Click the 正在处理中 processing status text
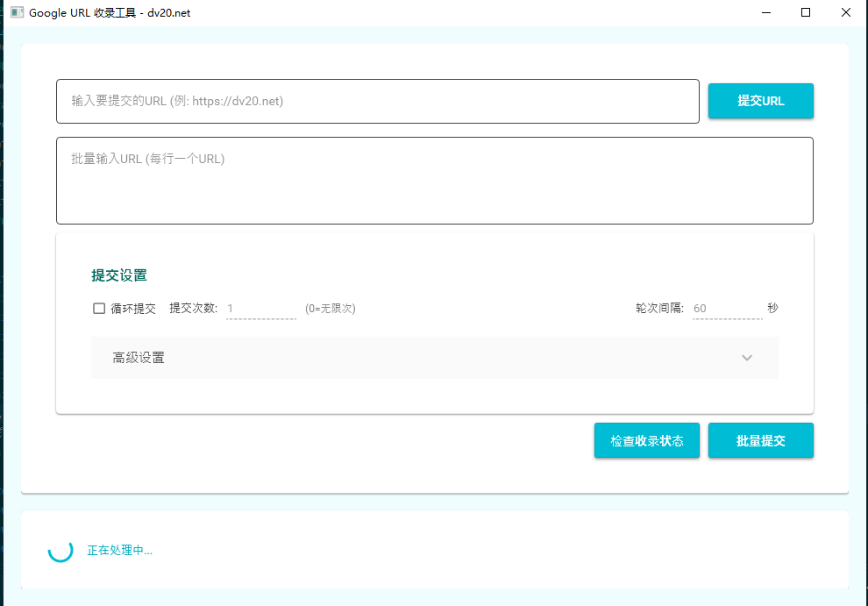Image resolution: width=868 pixels, height=606 pixels. coord(119,550)
